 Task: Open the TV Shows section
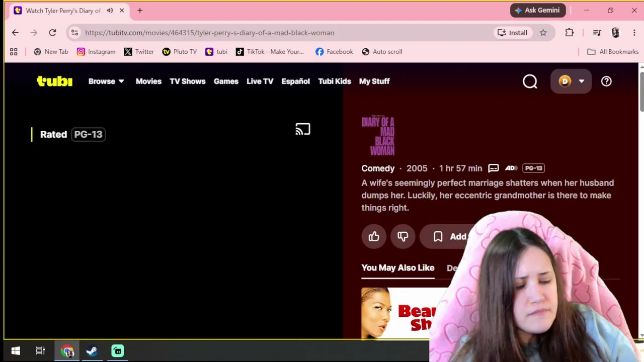click(188, 81)
